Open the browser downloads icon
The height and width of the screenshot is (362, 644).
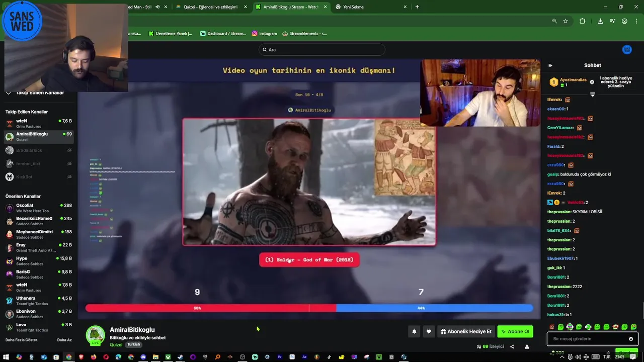[x=600, y=21]
